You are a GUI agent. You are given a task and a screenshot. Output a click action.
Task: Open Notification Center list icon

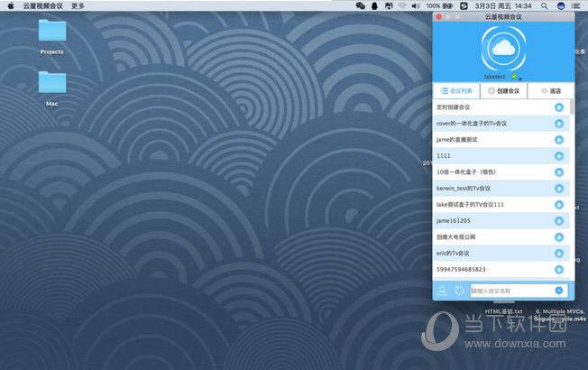(x=575, y=5)
